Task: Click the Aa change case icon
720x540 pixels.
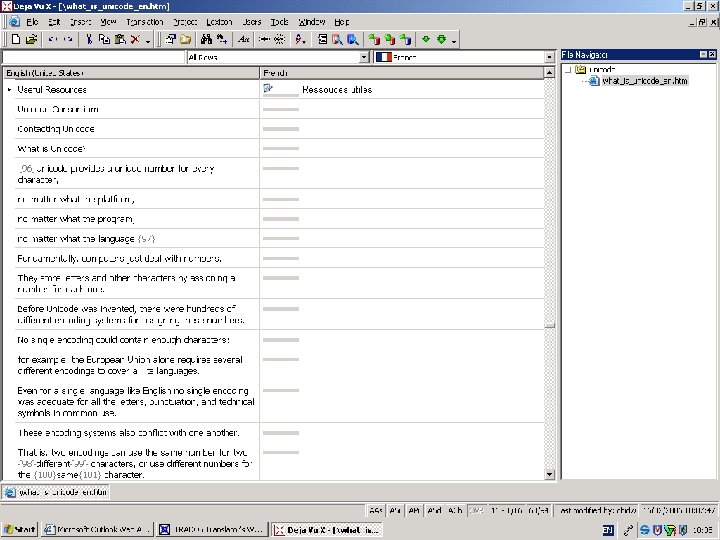Action: [x=243, y=39]
